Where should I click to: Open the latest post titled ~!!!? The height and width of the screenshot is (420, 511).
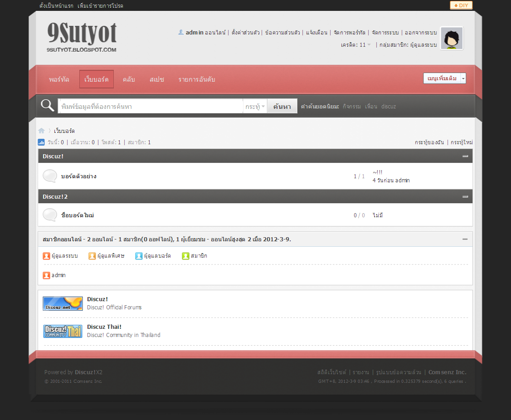click(x=378, y=172)
